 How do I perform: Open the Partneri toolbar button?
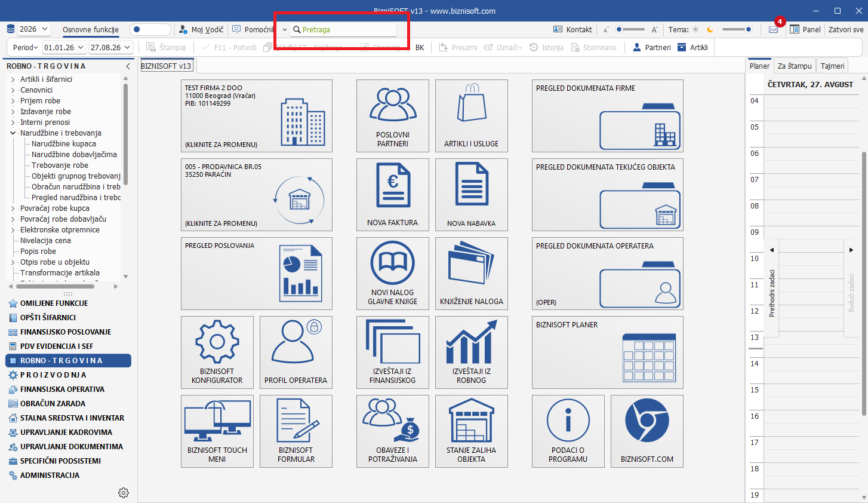click(652, 47)
